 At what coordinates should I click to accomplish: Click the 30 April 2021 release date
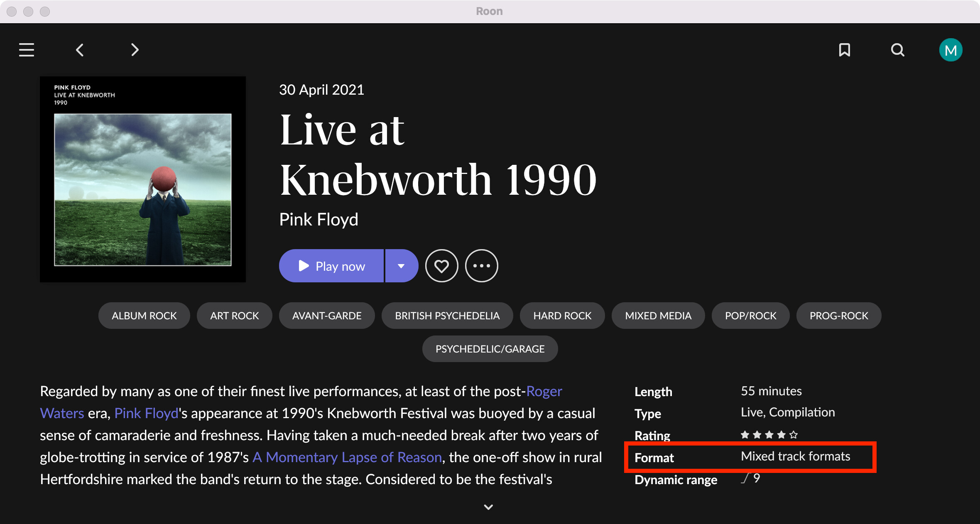tap(321, 90)
